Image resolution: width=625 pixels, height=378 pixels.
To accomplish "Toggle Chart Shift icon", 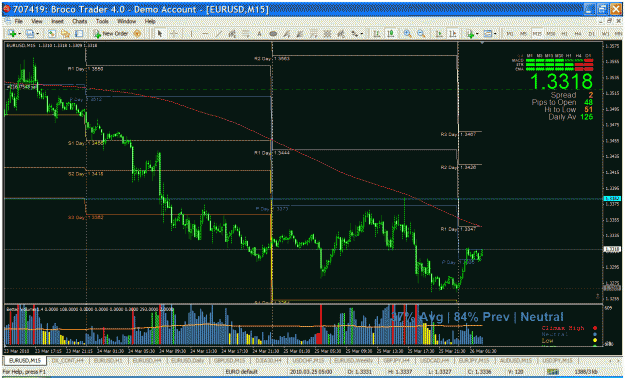I will 453,34.
